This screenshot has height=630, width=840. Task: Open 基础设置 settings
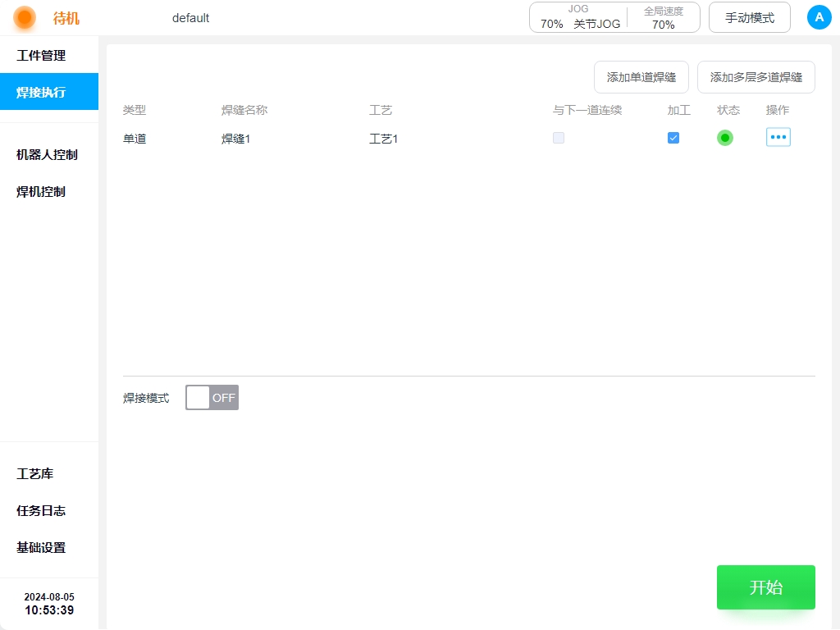click(x=41, y=547)
